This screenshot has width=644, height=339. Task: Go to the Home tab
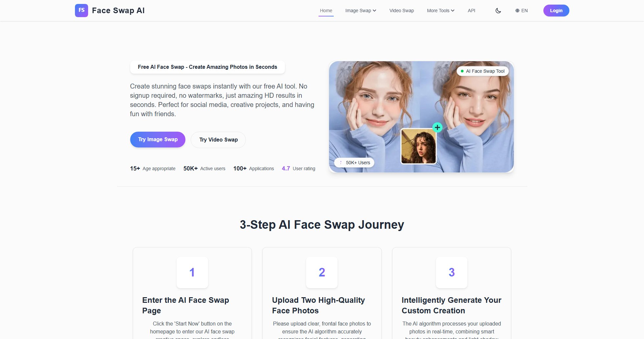coord(326,11)
